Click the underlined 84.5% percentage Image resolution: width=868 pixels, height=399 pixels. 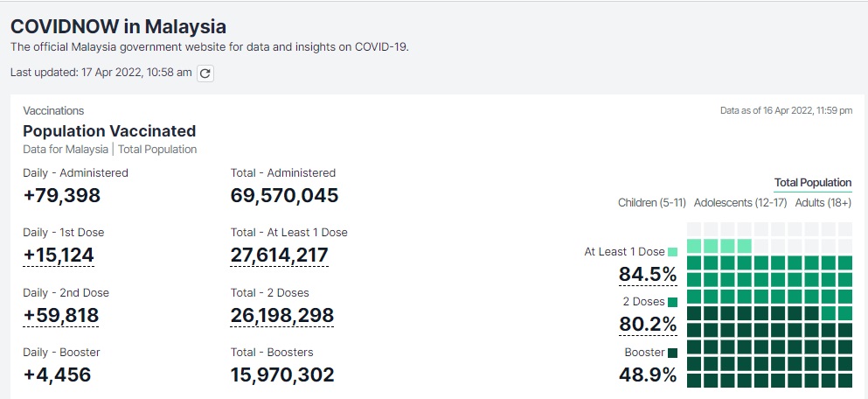pos(648,275)
